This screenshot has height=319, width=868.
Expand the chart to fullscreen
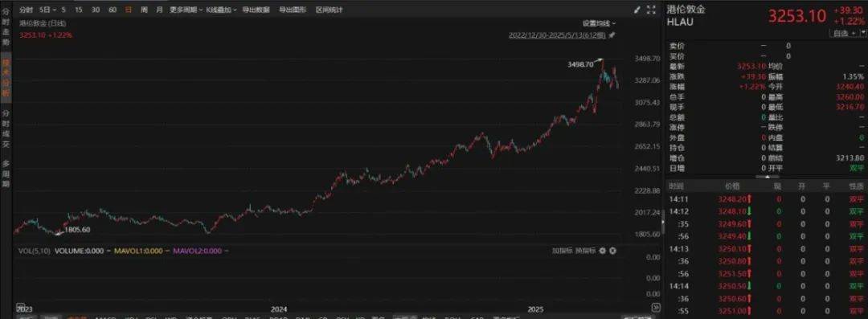[651, 10]
